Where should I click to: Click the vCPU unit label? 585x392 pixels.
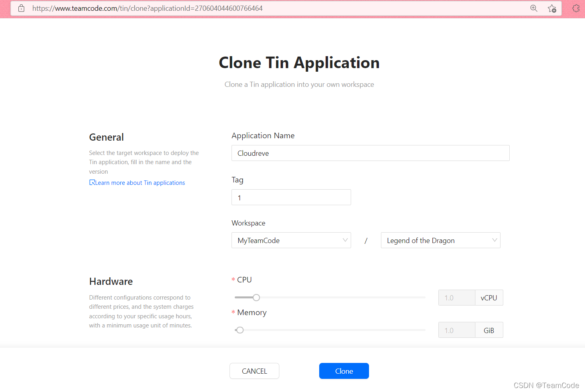pos(489,298)
